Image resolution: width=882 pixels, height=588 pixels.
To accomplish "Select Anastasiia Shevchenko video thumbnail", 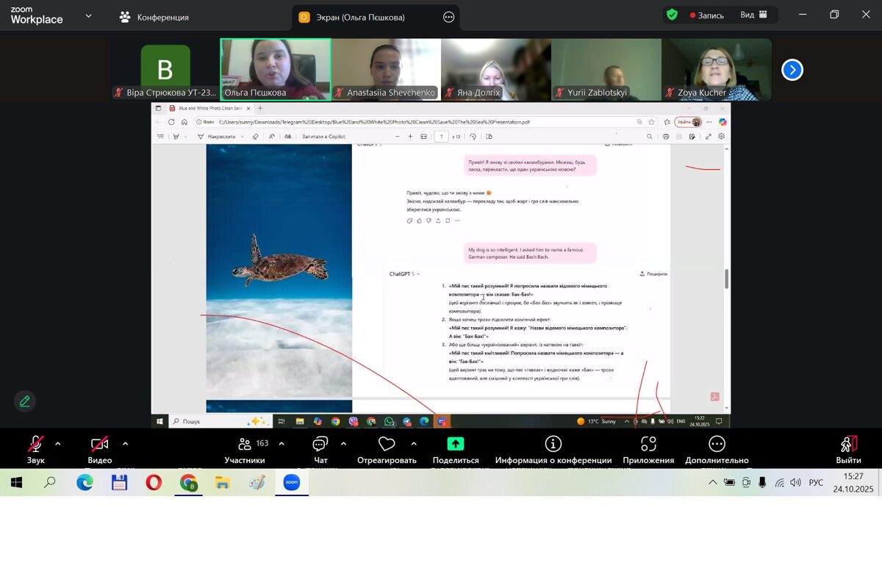I will (386, 69).
